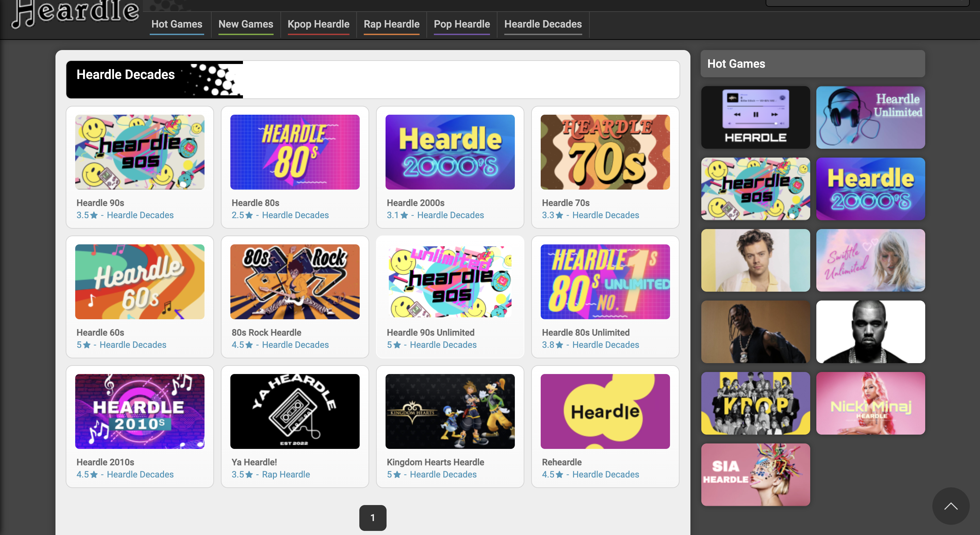Viewport: 980px width, 535px height.
Task: Open the Heardle 60s game thumbnail
Action: coord(140,282)
